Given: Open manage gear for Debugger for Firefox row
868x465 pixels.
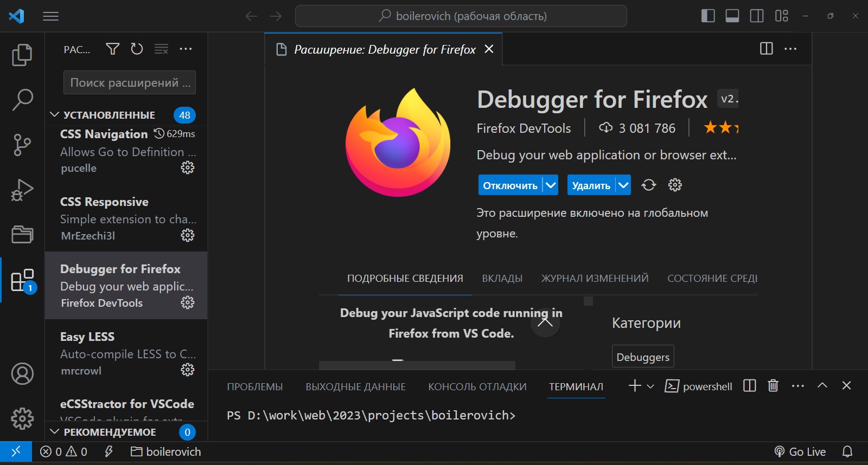Looking at the screenshot, I should click(188, 302).
